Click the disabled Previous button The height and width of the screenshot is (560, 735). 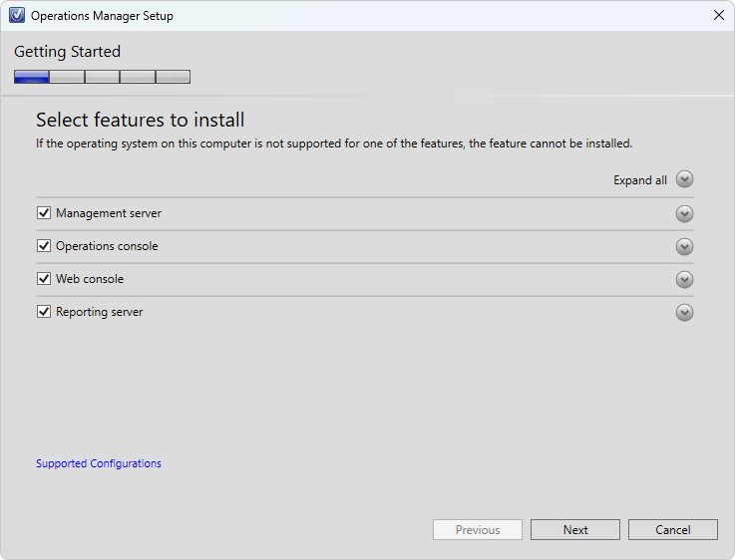point(478,529)
